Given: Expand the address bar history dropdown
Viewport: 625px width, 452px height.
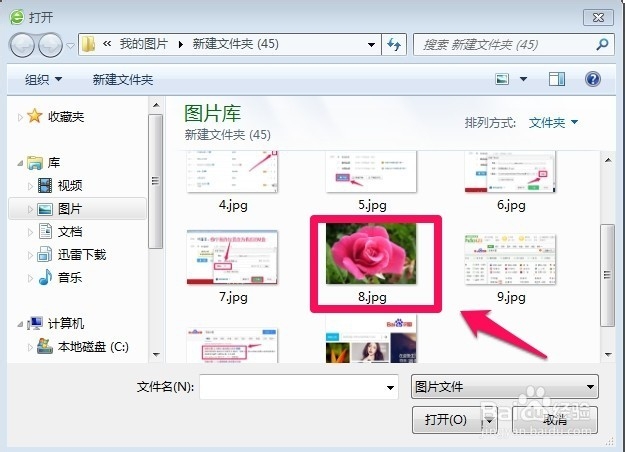Looking at the screenshot, I should 371,45.
